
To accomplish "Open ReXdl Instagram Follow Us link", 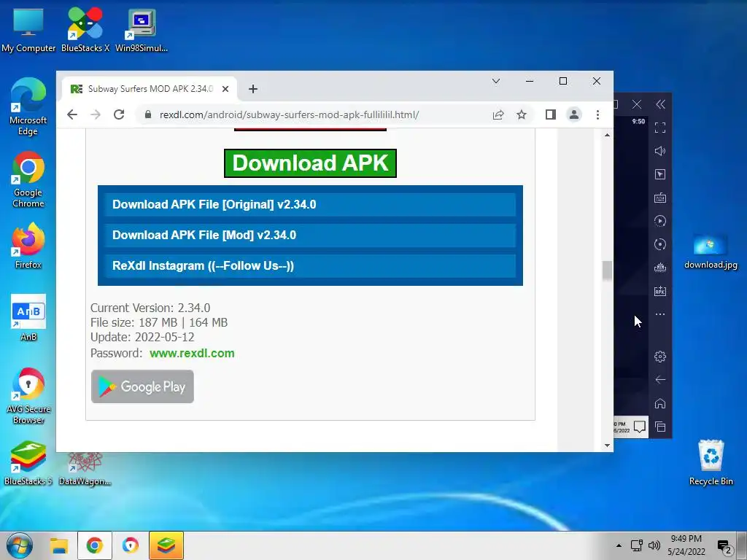I will (x=310, y=265).
